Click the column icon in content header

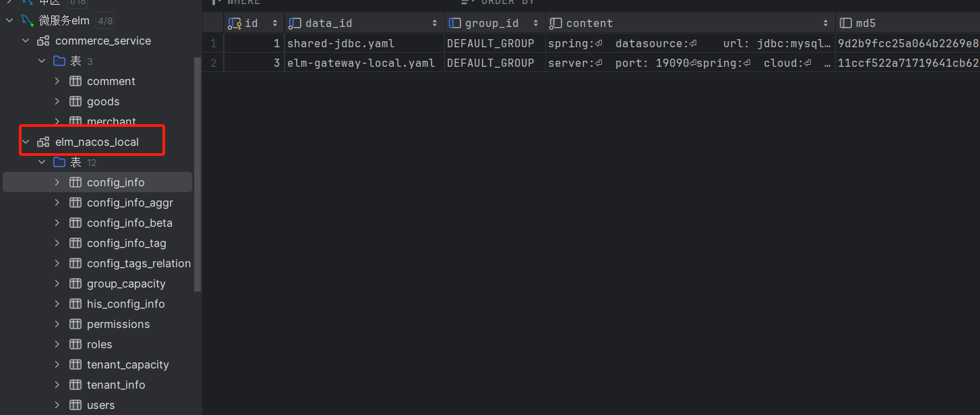555,23
